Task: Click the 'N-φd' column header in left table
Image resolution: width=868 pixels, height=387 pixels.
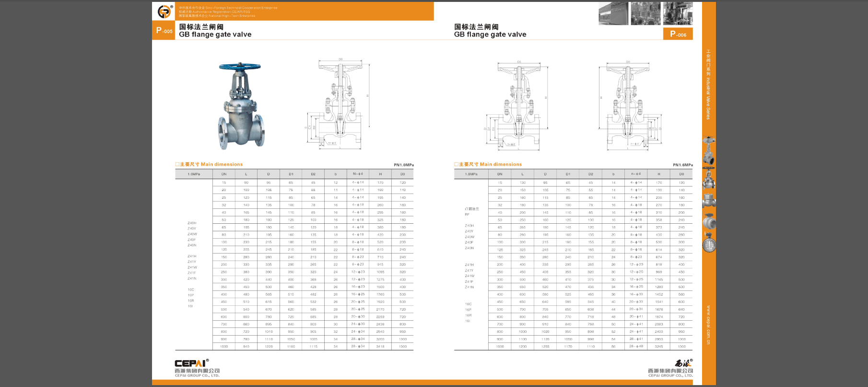Action: [x=358, y=174]
